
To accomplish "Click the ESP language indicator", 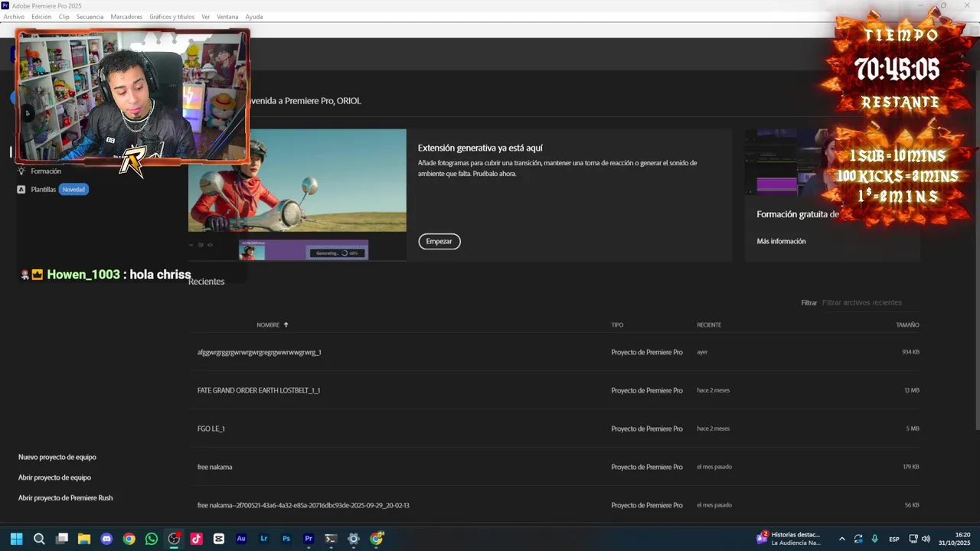I will click(893, 540).
